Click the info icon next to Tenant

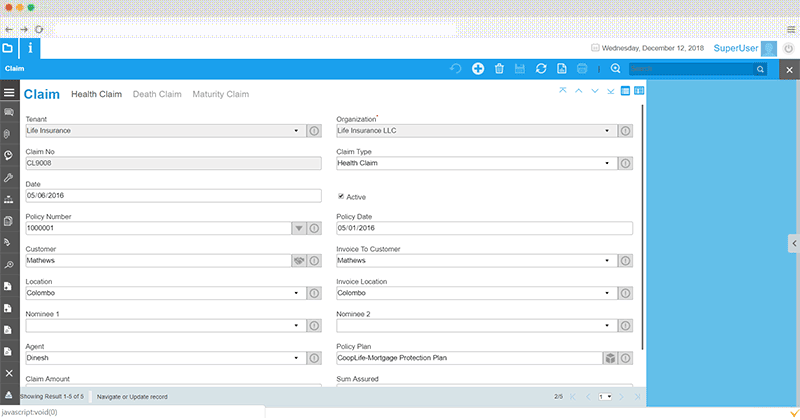coord(313,130)
